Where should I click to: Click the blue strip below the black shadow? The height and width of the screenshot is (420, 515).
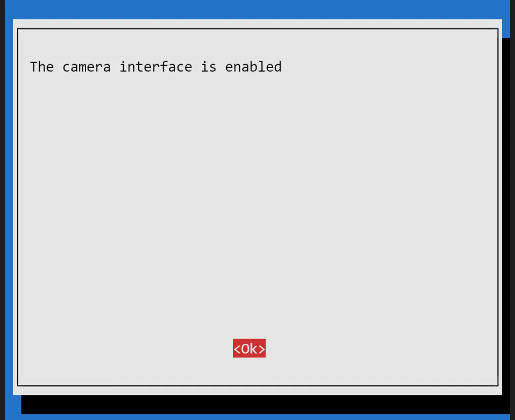[x=257, y=417]
